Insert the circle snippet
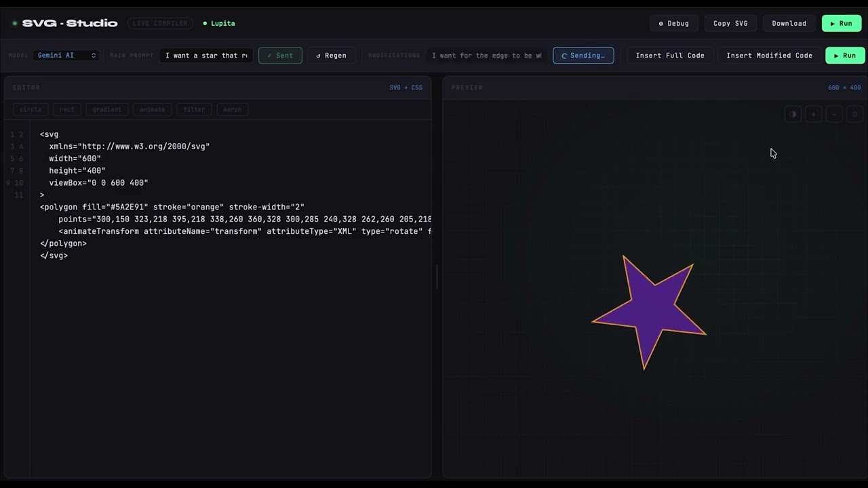Viewport: 868px width, 488px height. pos(31,109)
